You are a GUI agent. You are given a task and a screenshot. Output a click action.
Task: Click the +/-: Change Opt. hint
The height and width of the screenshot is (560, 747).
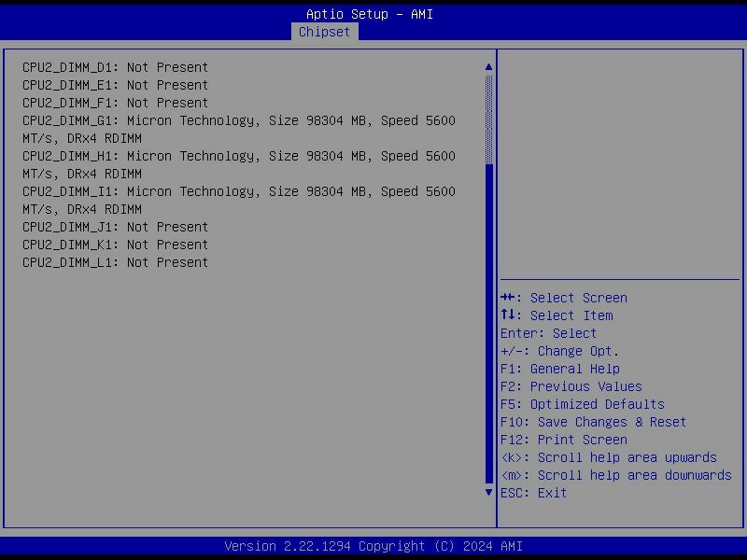click(559, 352)
